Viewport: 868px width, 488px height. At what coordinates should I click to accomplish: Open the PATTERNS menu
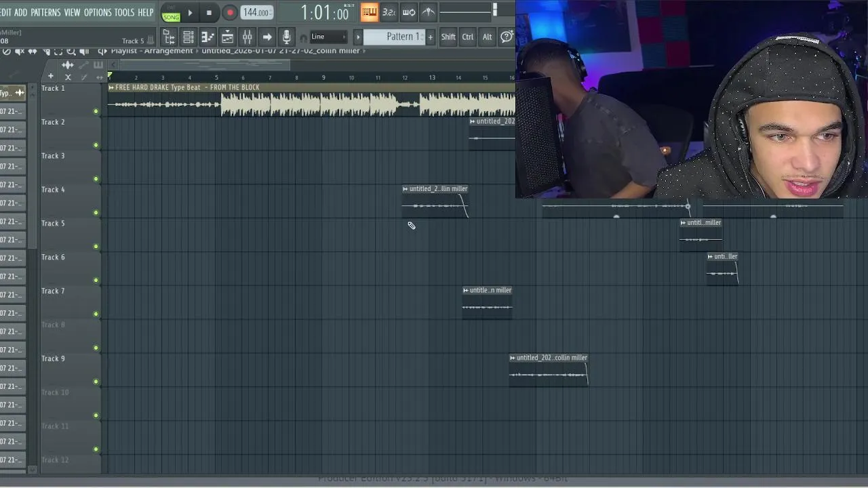pyautogui.click(x=45, y=12)
